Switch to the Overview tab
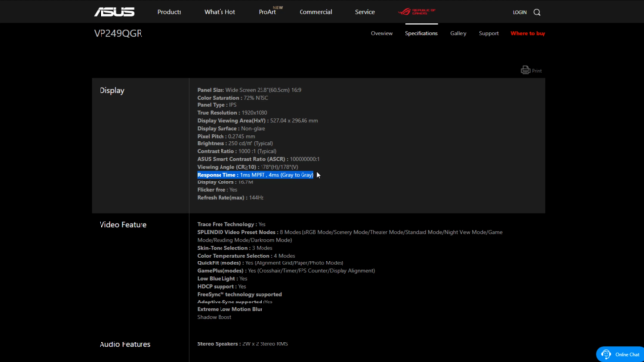Screen dimensions: 644x362 [x=382, y=33]
